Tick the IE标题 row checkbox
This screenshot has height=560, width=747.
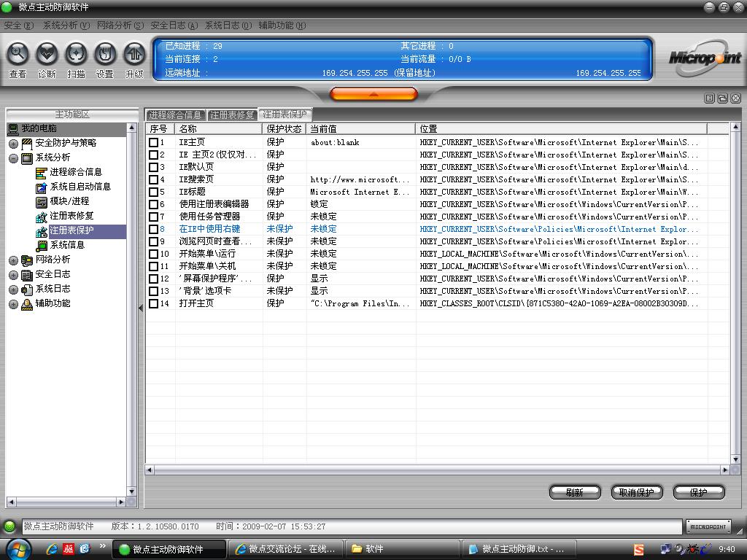coord(153,192)
